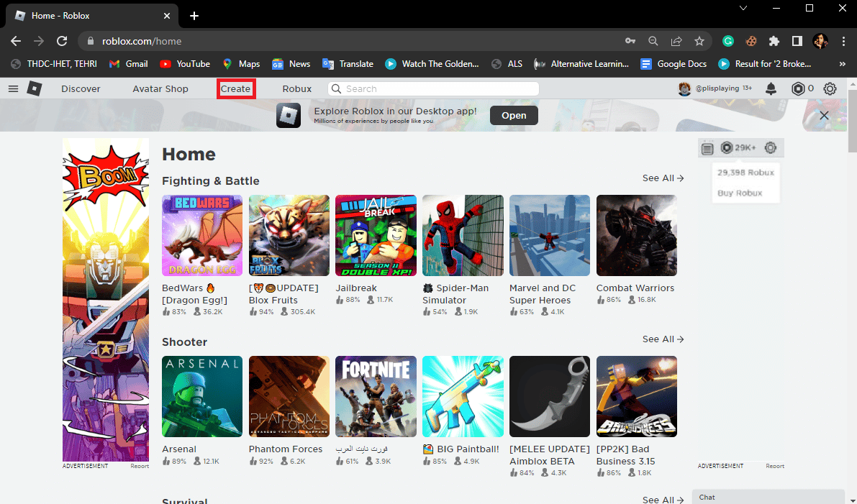
Task: Open Roblox notifications bell
Action: coord(771,88)
